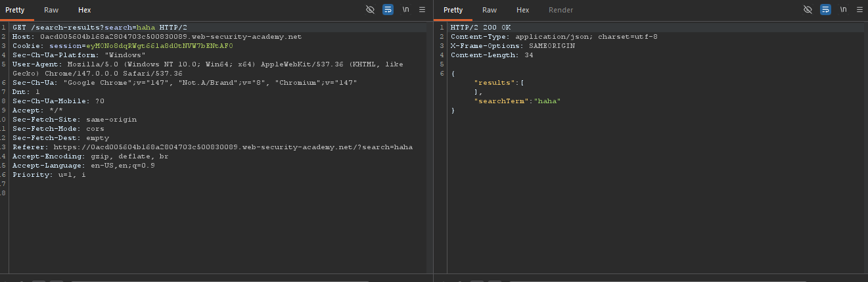Toggle \n non-printable characters in request pane
The width and height of the screenshot is (868, 282).
pos(405,10)
